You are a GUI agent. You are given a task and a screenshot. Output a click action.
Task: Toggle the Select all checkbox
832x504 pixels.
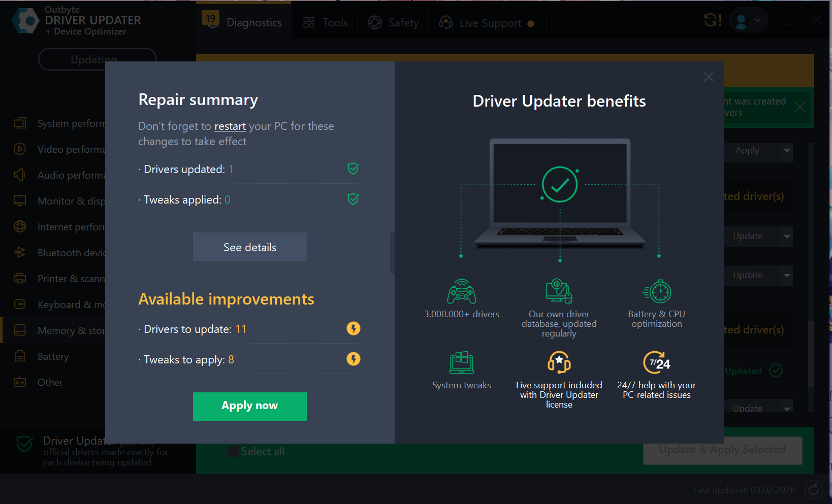[x=233, y=451]
